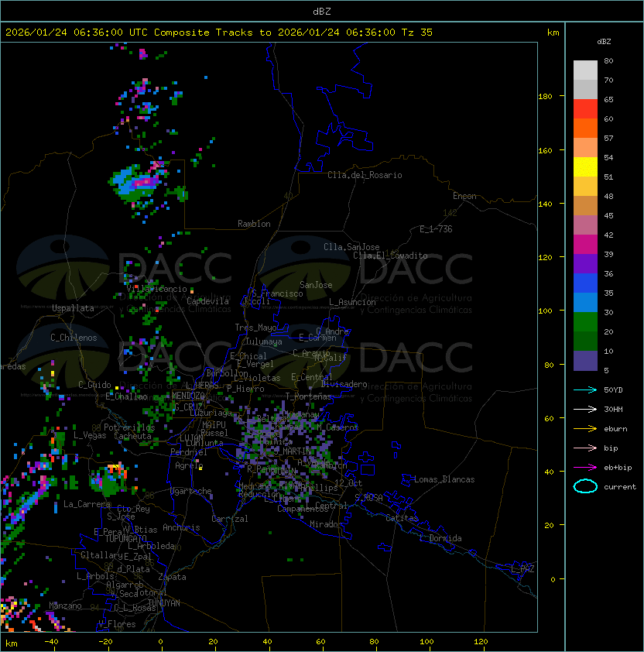Click the 'Tulumaya' map label
This screenshot has width=644, height=652.
264,341
